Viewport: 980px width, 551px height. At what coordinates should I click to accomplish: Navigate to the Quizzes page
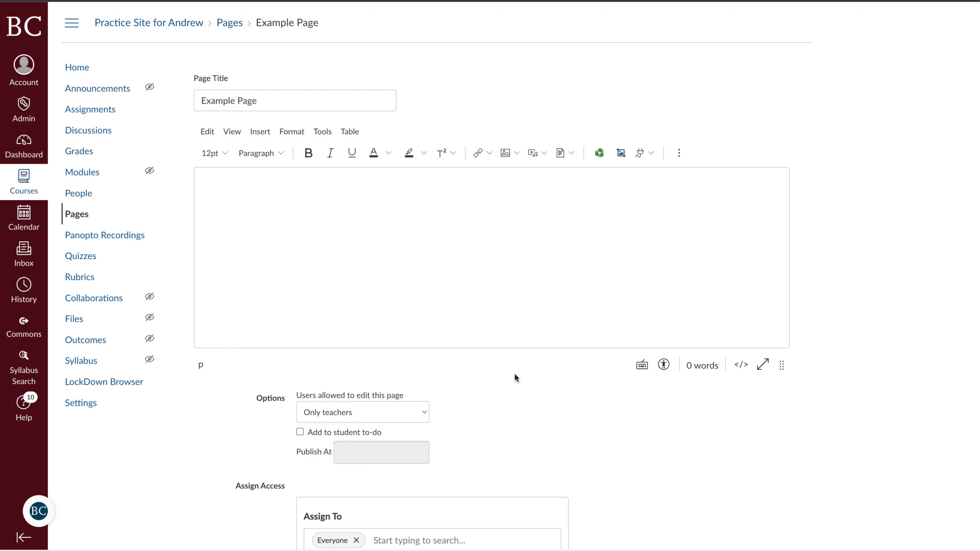pyautogui.click(x=81, y=256)
